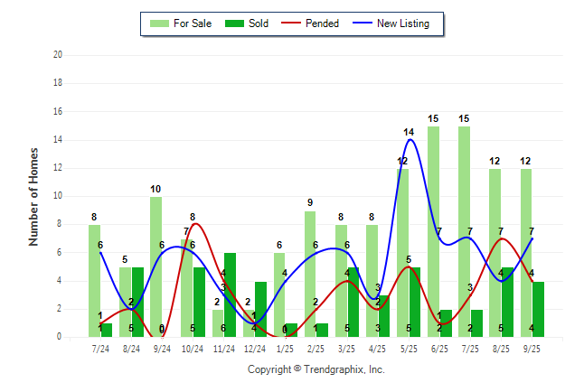Viewport: 584px width, 392px height.
Task: Click the Copyright Trendgraphix, Inc. text
Action: point(316,369)
